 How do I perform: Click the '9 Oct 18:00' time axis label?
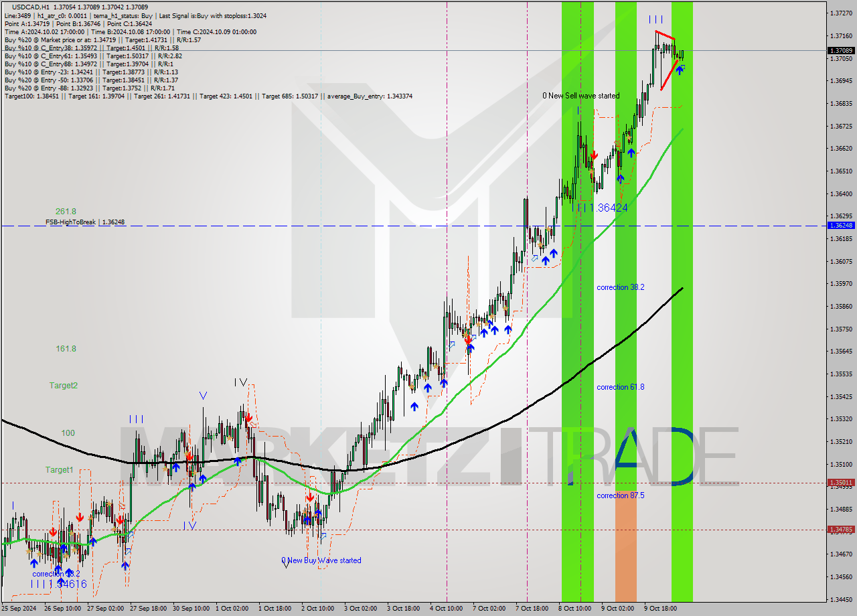click(x=659, y=609)
